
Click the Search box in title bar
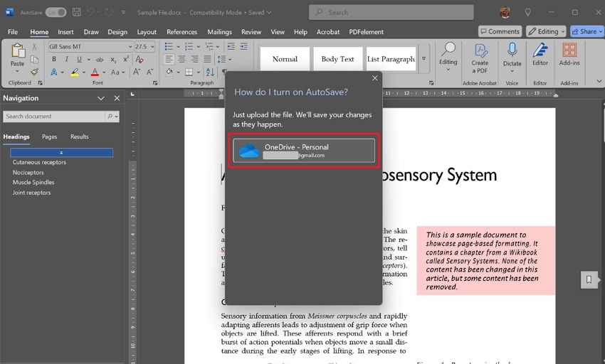click(x=391, y=12)
